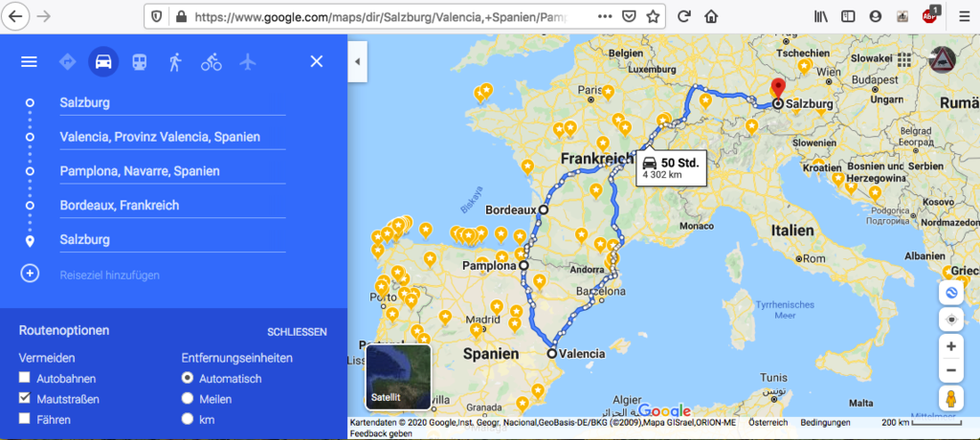Enable avoid Autobahnen checkbox
The width and height of the screenshot is (980, 440).
tap(24, 378)
